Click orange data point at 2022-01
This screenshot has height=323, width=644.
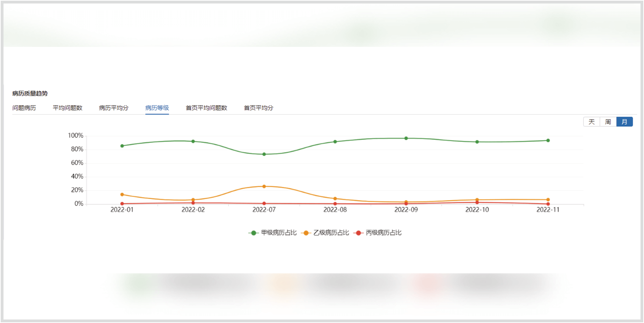point(122,194)
